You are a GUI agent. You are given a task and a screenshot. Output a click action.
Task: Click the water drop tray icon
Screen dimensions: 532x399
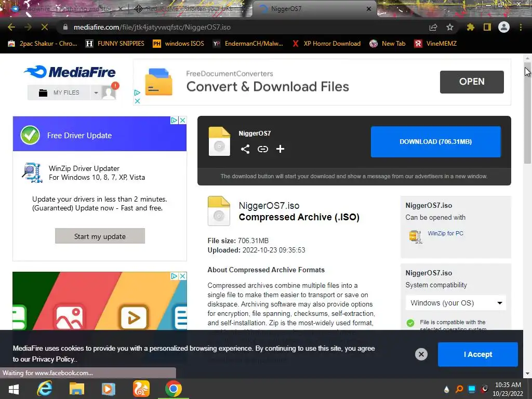[x=446, y=390]
